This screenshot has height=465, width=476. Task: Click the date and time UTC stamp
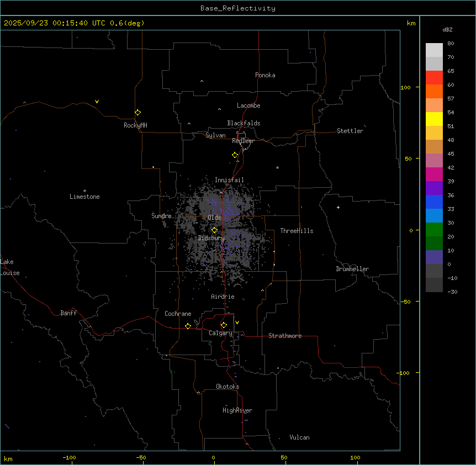[74, 23]
